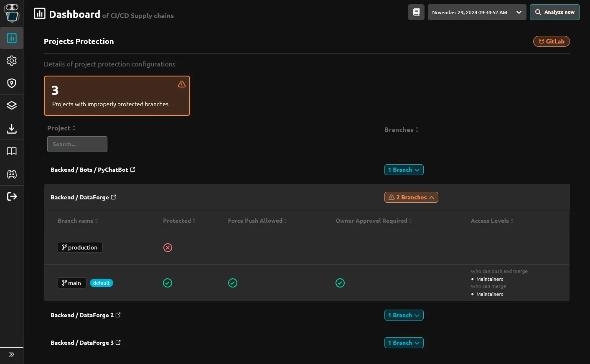The height and width of the screenshot is (364, 590).
Task: Toggle Force Push Allowed checkmark for main branch
Action: pyautogui.click(x=233, y=283)
